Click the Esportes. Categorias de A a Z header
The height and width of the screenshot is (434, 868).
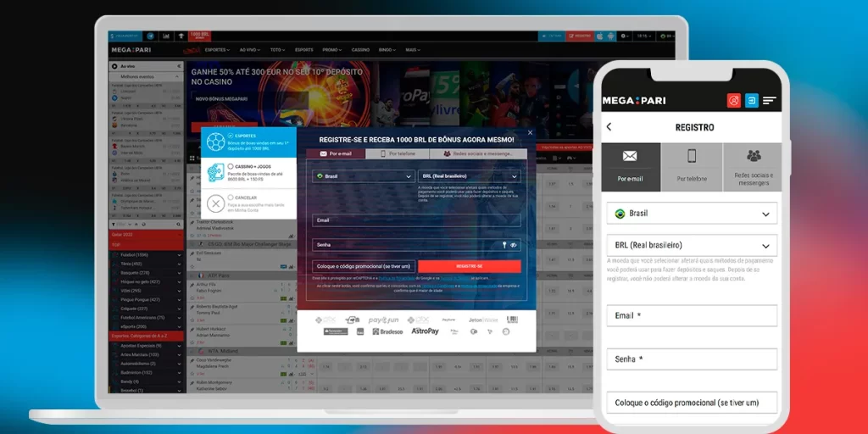click(x=147, y=336)
